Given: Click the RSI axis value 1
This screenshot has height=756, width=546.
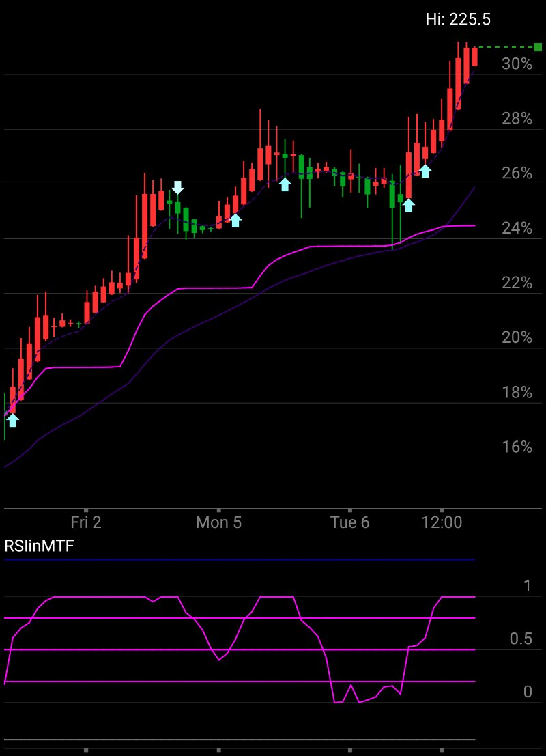Looking at the screenshot, I should [527, 586].
